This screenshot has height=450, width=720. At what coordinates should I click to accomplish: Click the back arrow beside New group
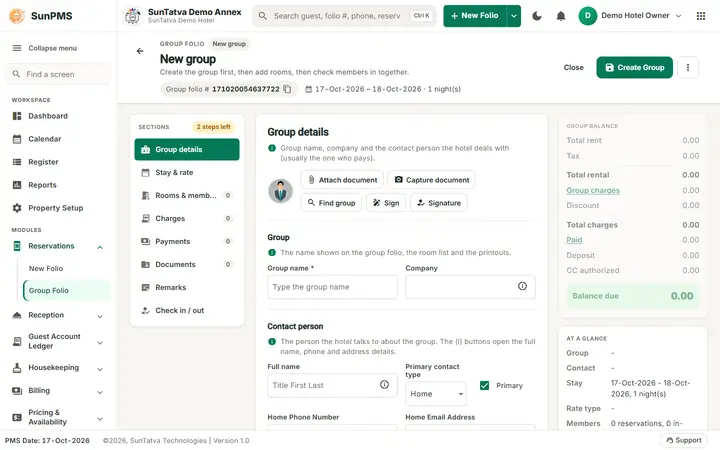140,51
